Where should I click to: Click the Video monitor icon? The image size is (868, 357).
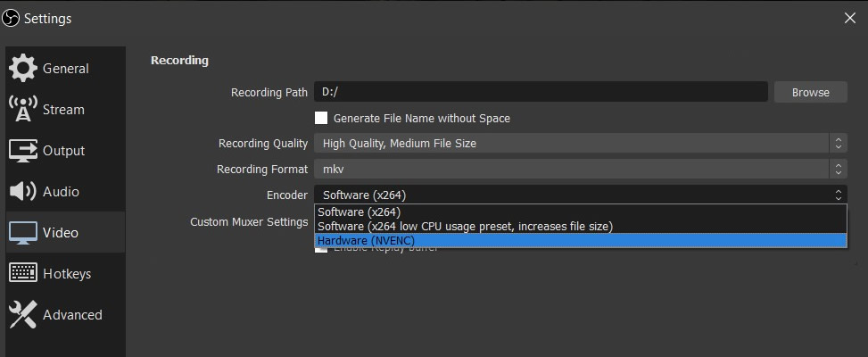coord(23,232)
